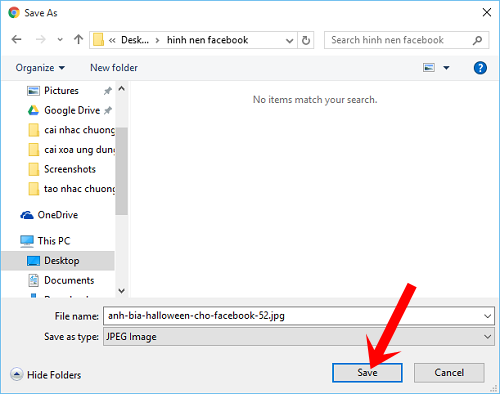Open the Screenshots folder
500x394 pixels.
70,169
